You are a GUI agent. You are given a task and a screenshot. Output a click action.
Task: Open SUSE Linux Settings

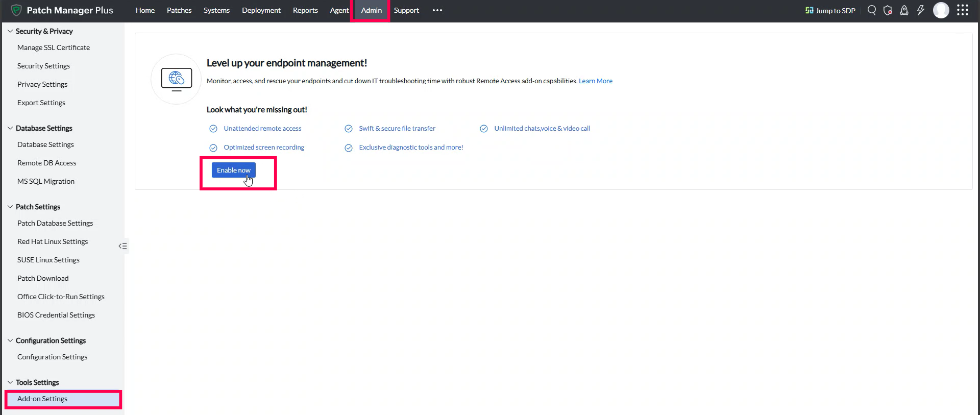(x=48, y=260)
